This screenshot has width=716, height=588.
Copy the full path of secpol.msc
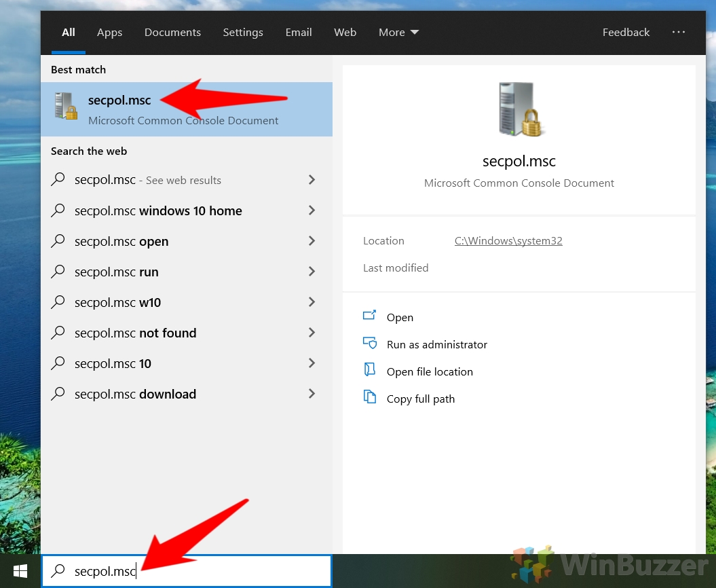tap(420, 399)
